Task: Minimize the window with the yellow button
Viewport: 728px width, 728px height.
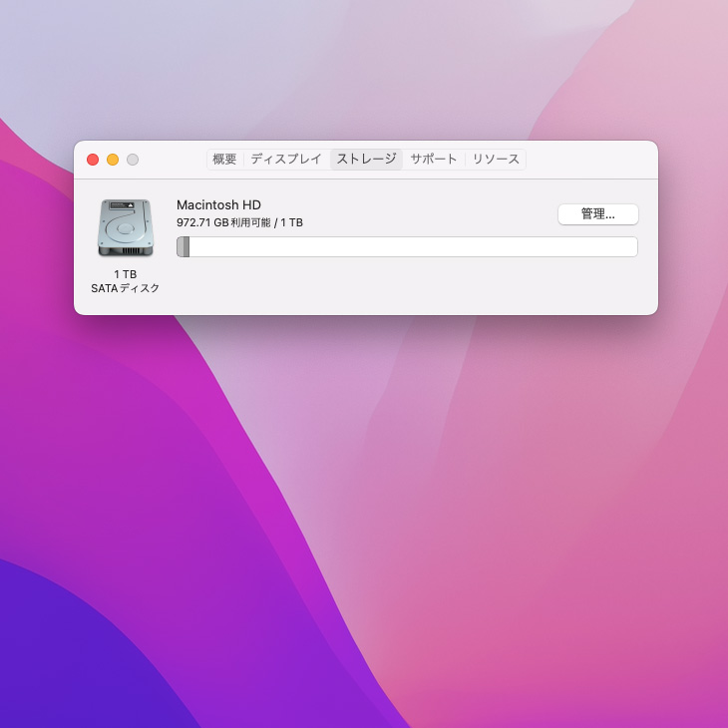Action: 113,160
